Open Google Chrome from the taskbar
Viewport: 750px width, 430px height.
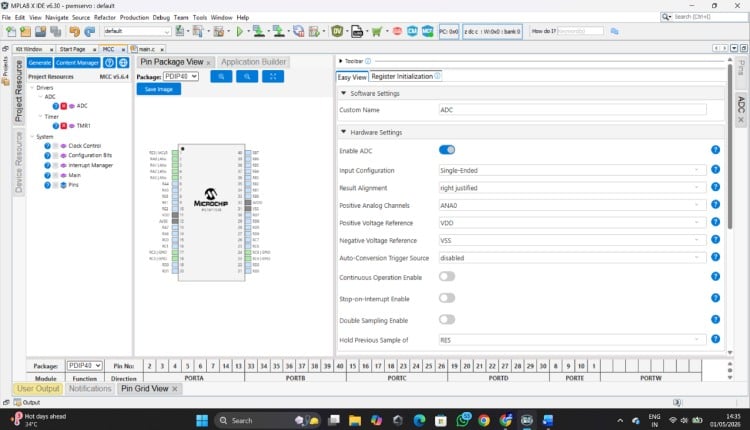[484, 420]
